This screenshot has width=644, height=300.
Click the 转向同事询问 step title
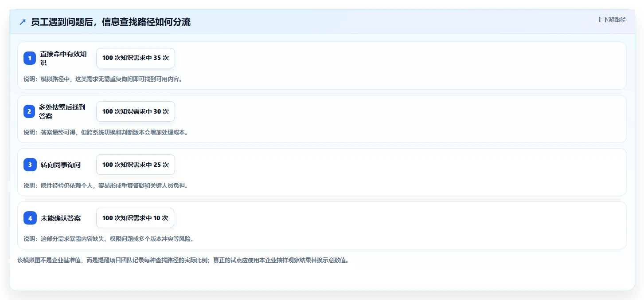tap(61, 165)
